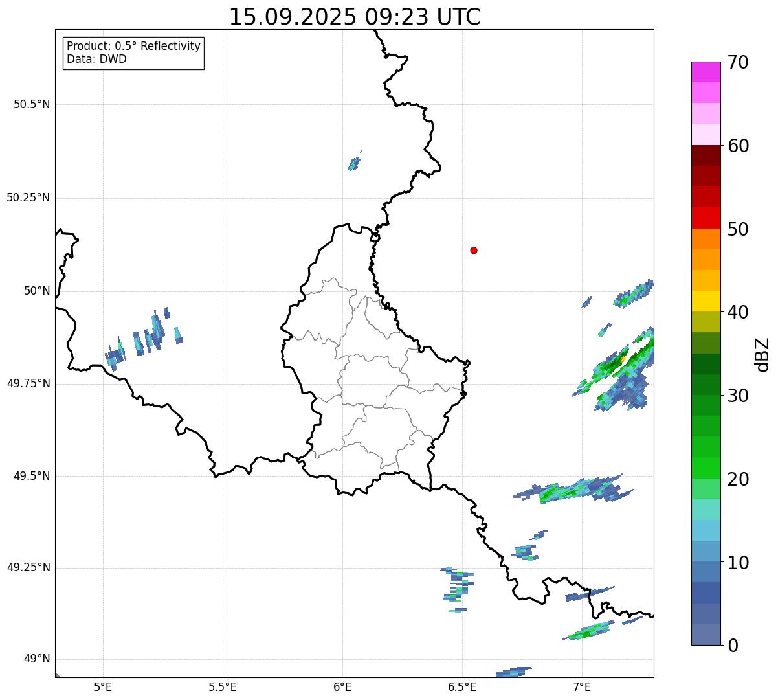Click the 6.5°E longitude label
The width and height of the screenshot is (778, 700).
(462, 686)
